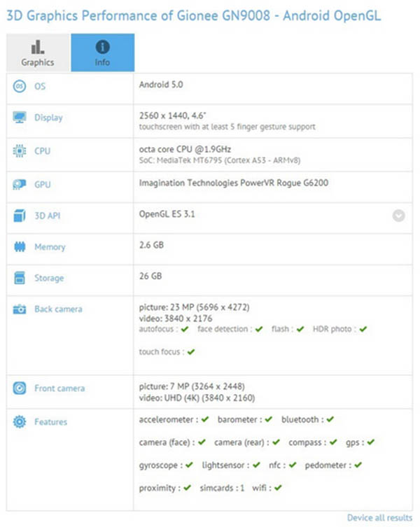Click the video: 3840 x 2176 text
420x527 pixels.
(176, 318)
